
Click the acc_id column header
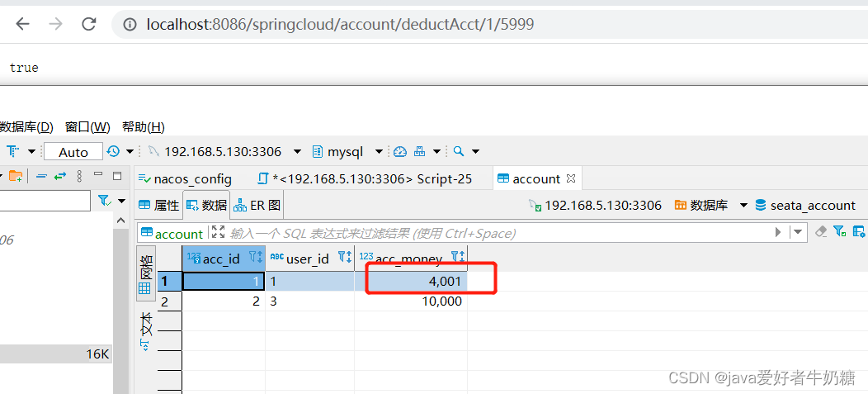point(224,259)
